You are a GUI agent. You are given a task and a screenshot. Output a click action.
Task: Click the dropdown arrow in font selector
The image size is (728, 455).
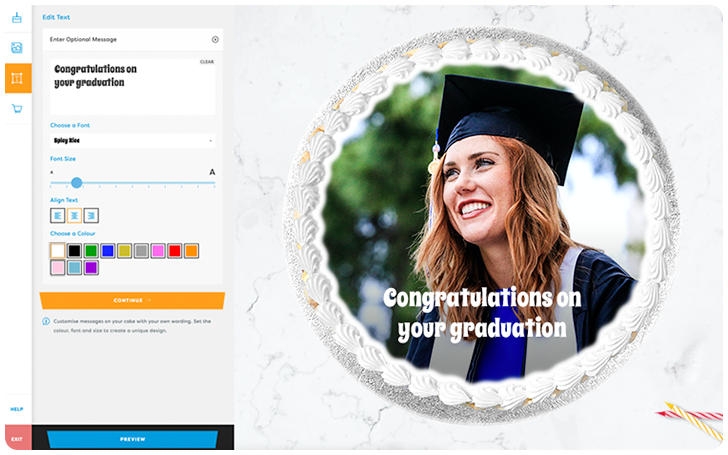pos(210,141)
